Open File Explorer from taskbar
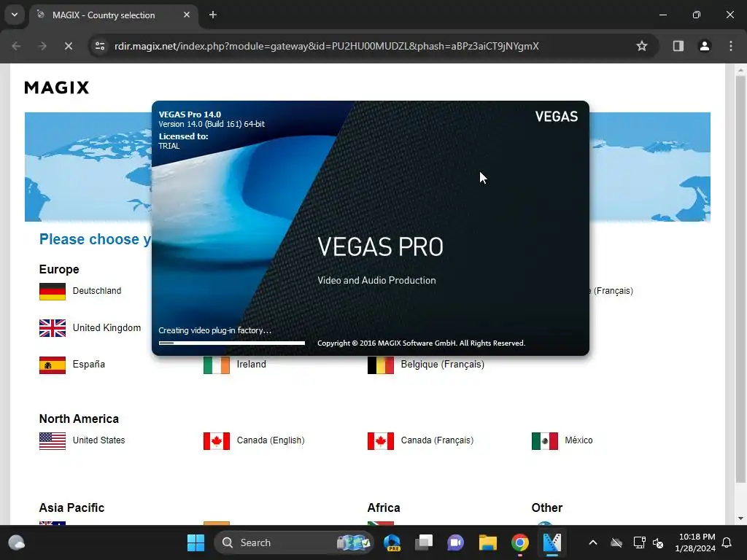 tap(488, 542)
